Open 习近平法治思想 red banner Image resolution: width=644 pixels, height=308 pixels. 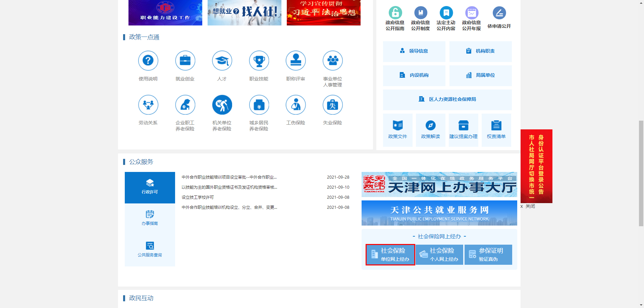(x=324, y=12)
